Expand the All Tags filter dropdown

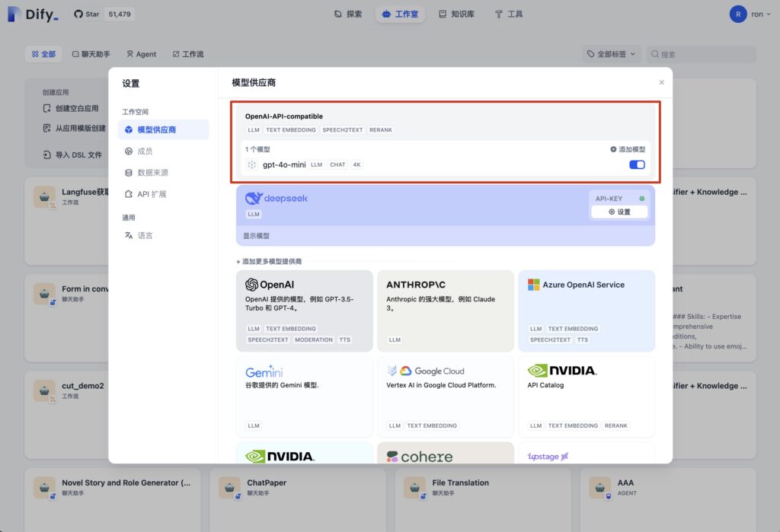pyautogui.click(x=612, y=54)
